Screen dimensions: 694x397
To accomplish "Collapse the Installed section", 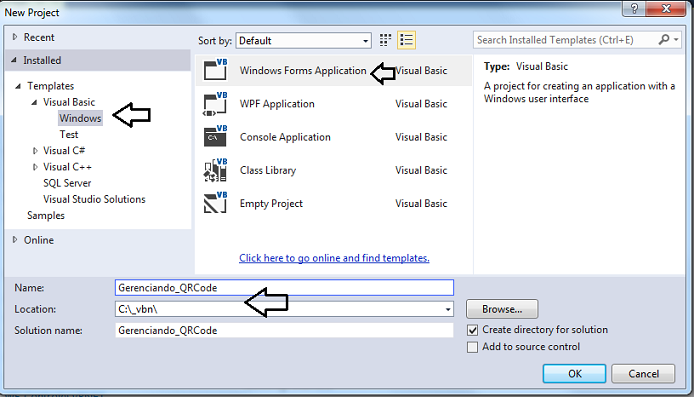I will tap(14, 60).
